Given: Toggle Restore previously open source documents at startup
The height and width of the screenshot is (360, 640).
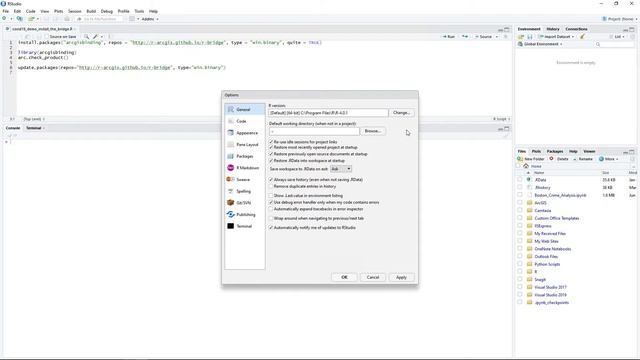Looking at the screenshot, I should pyautogui.click(x=271, y=154).
